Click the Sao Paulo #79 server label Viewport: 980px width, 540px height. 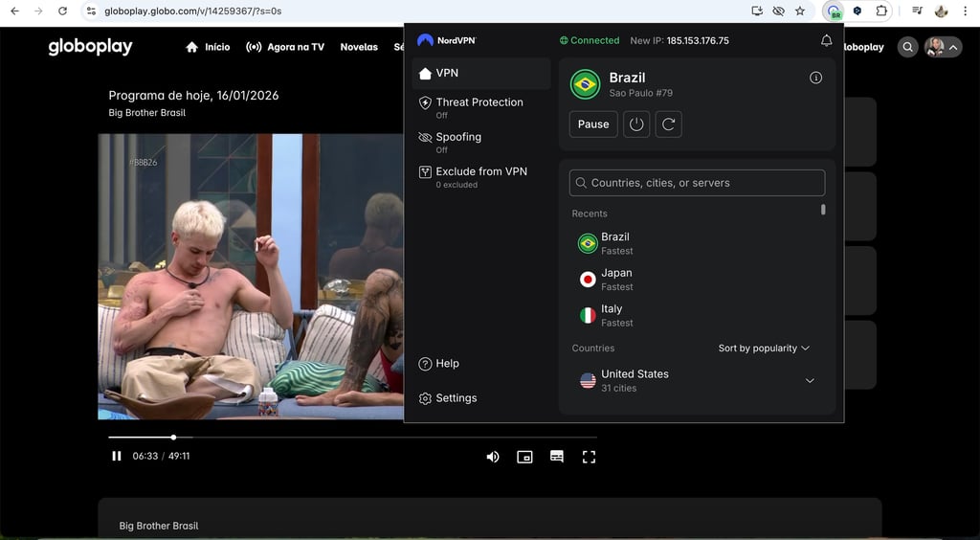pos(640,93)
